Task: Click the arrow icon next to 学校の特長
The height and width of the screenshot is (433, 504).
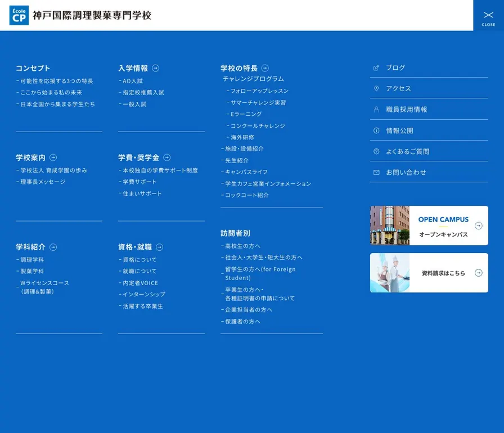Action: (x=265, y=68)
